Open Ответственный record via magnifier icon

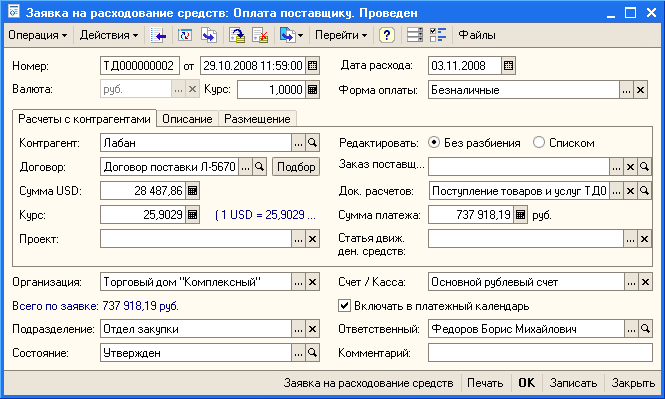point(645,329)
